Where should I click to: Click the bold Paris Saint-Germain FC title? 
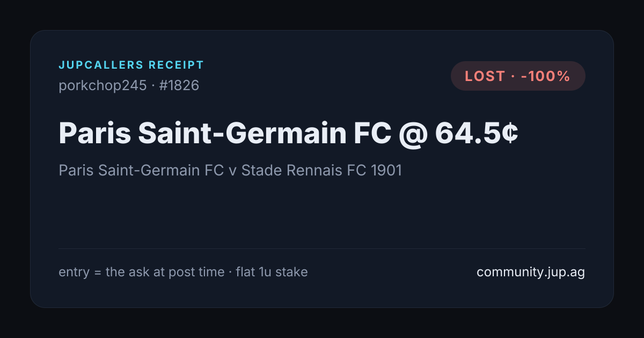tap(224, 133)
